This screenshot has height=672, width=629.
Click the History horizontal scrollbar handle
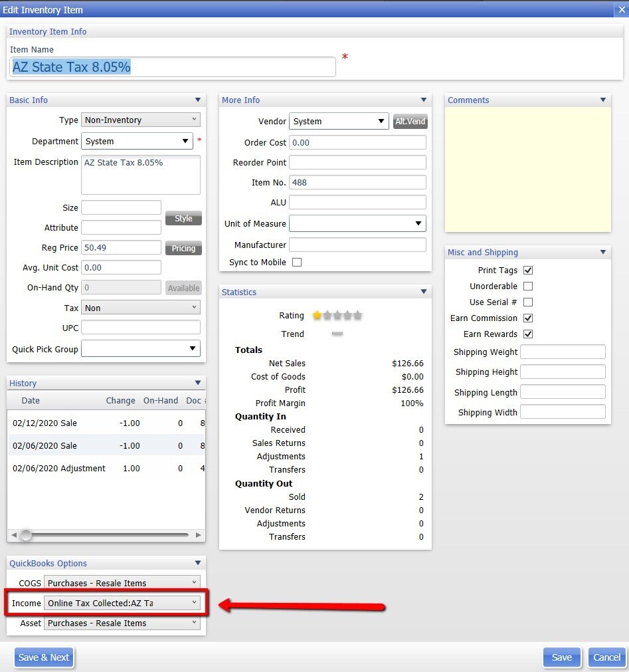coord(26,535)
